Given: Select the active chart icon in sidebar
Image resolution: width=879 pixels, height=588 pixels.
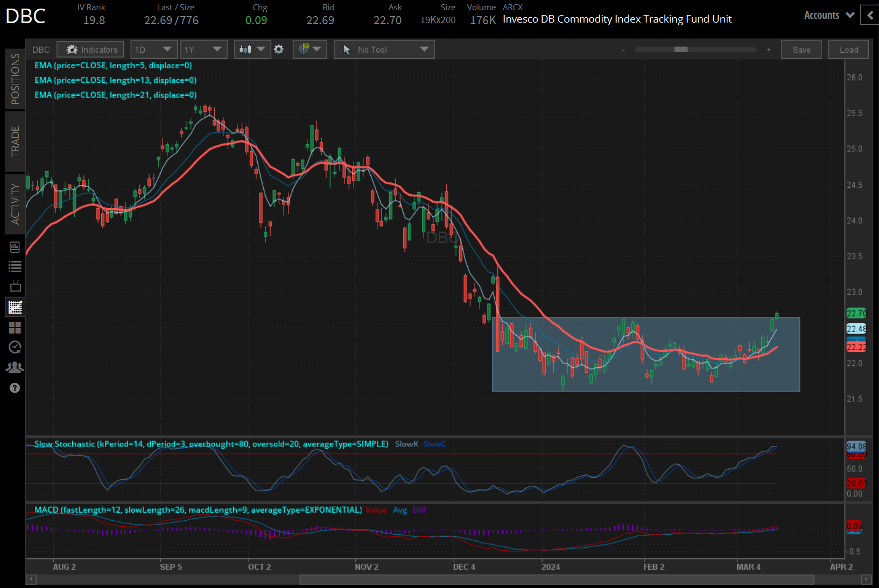Looking at the screenshot, I should [x=15, y=307].
